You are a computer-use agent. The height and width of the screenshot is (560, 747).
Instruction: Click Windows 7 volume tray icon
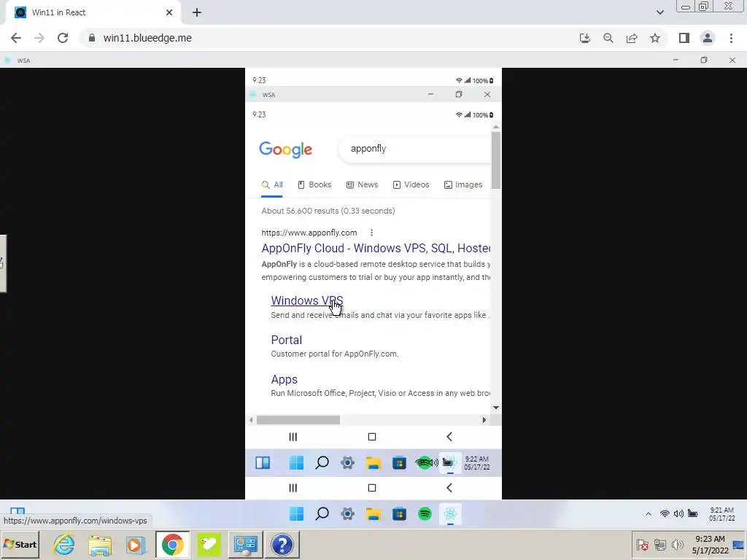[x=677, y=544]
